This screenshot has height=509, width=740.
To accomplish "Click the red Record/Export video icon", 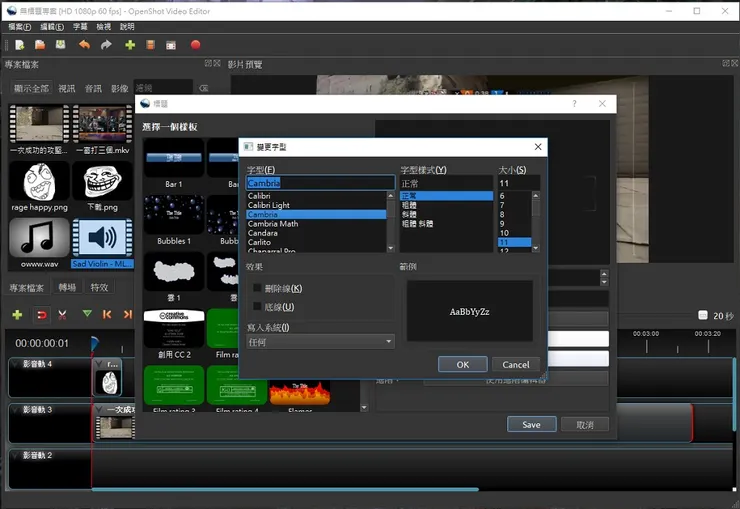I will click(x=195, y=45).
